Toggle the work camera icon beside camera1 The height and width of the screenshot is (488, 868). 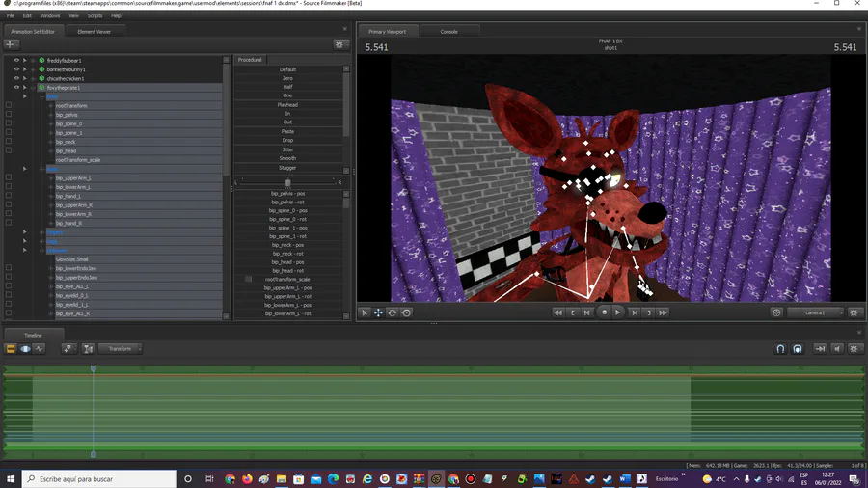[x=776, y=312]
